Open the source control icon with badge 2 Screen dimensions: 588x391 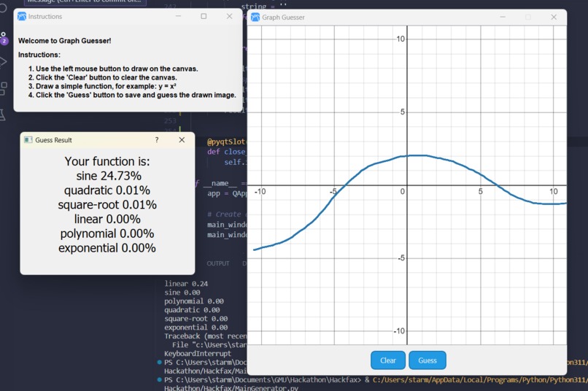coord(4,38)
